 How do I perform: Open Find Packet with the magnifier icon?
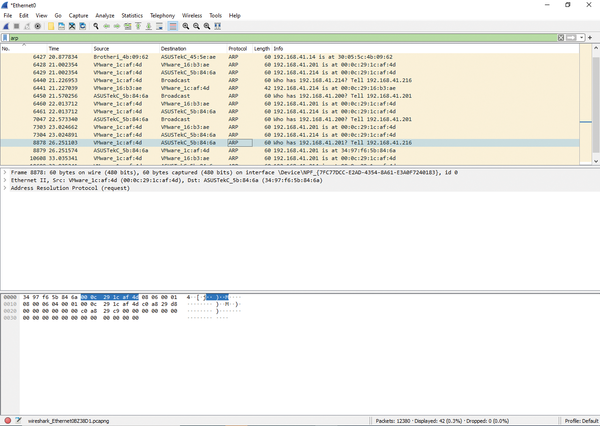click(x=96, y=26)
